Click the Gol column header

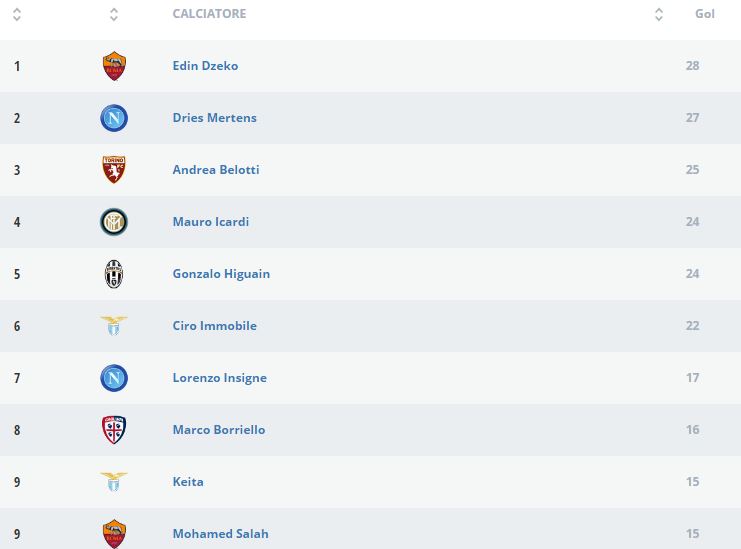704,14
